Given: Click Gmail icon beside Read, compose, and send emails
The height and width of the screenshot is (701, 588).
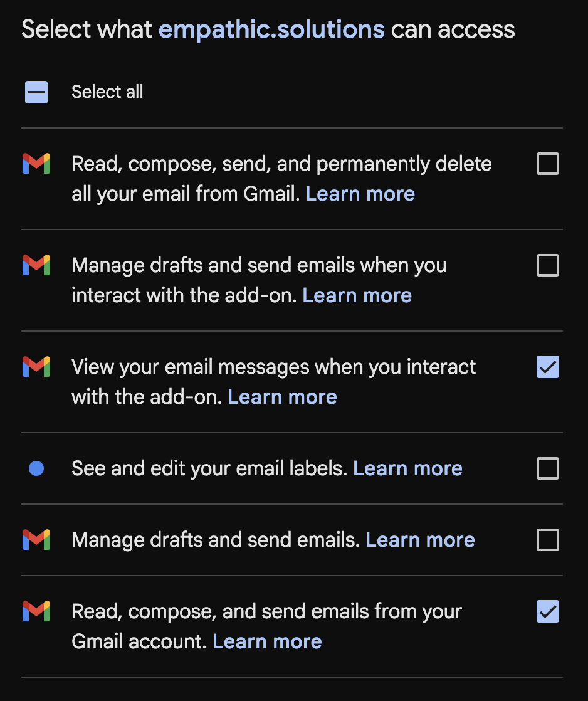Looking at the screenshot, I should click(x=36, y=611).
